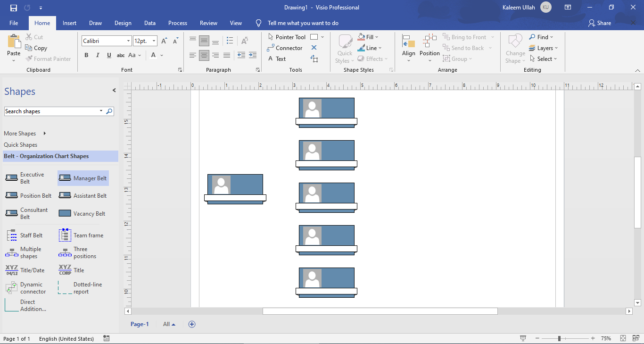Open Quick Styles gallery
The height and width of the screenshot is (344, 644).
345,47
